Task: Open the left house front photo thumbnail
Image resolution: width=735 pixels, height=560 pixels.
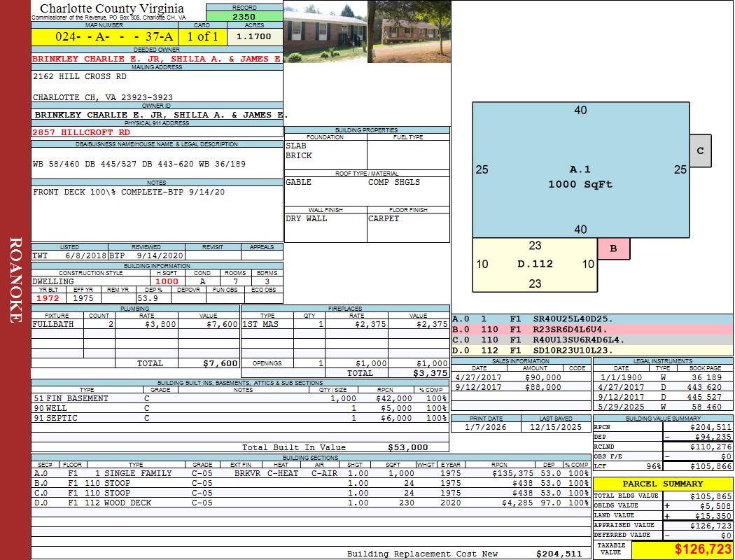Action: 325,31
